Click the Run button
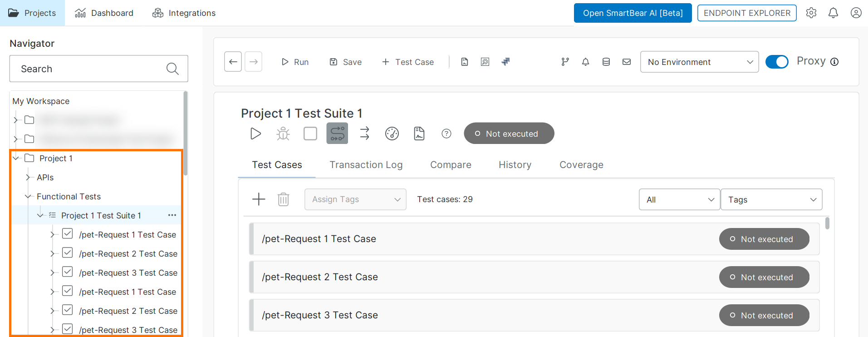Viewport: 868px width, 337px height. point(295,62)
